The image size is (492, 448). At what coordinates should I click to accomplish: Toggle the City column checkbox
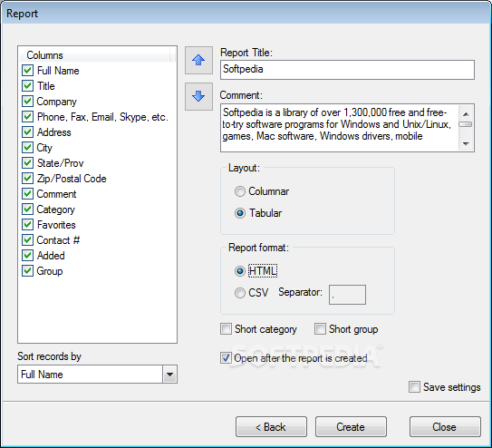click(27, 147)
